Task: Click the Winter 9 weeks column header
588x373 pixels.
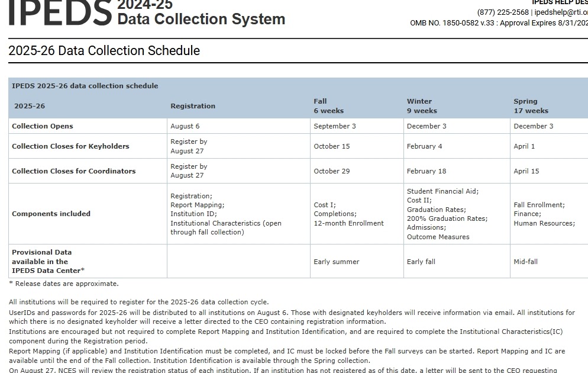Action: pos(421,106)
